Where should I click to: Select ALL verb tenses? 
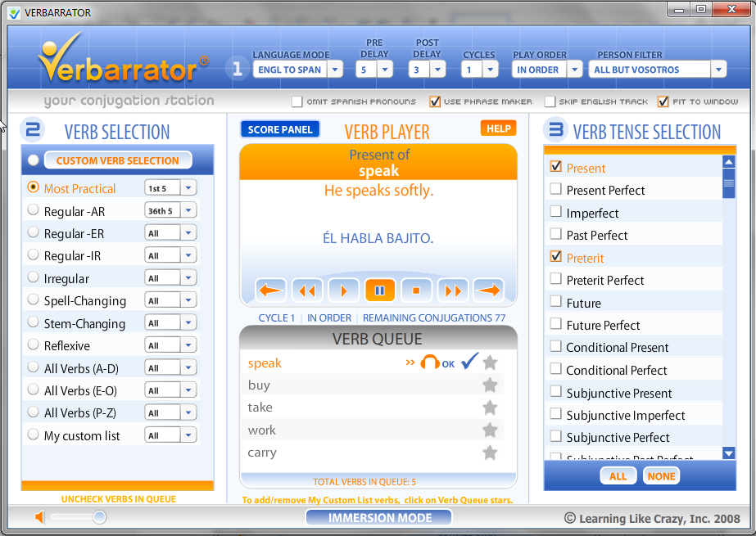(x=618, y=475)
